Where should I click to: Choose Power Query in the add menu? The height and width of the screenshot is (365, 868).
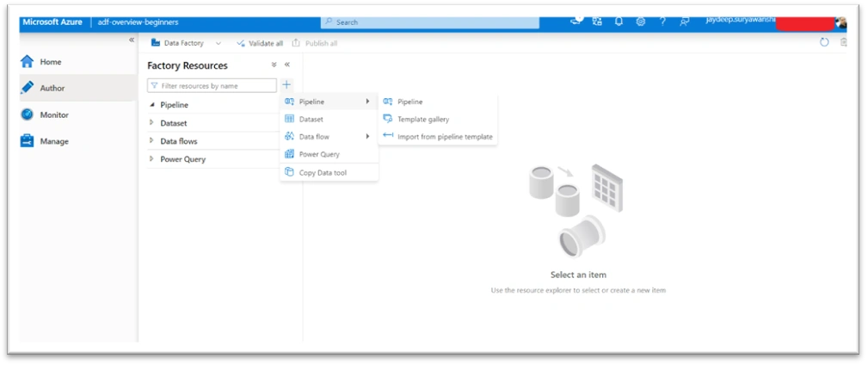(x=329, y=154)
